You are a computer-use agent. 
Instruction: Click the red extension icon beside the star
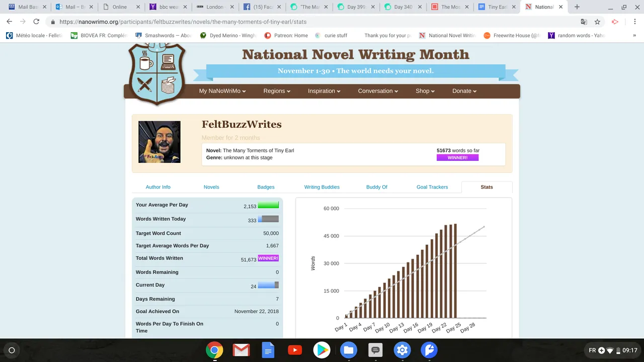point(615,22)
